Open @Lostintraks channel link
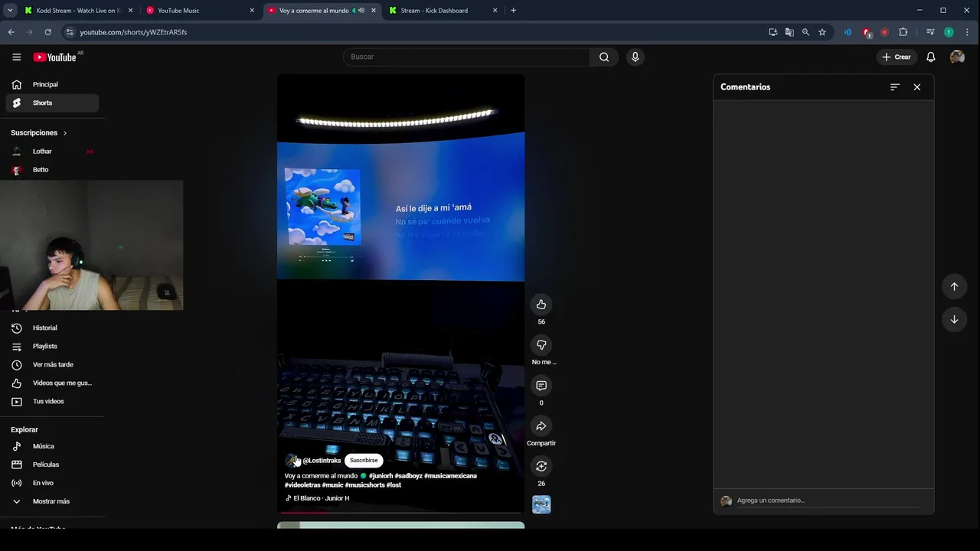Image resolution: width=980 pixels, height=551 pixels. tap(322, 461)
